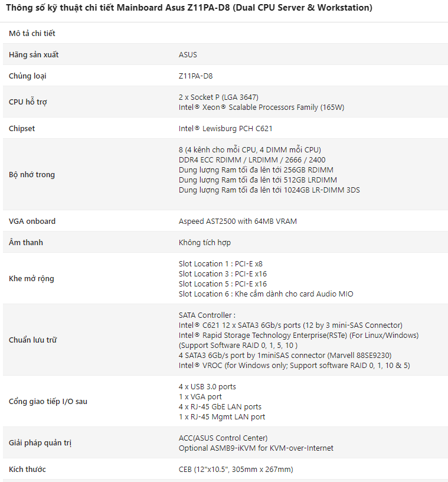Select the ASUS manufacturer value
The image size is (448, 482).
[188, 55]
